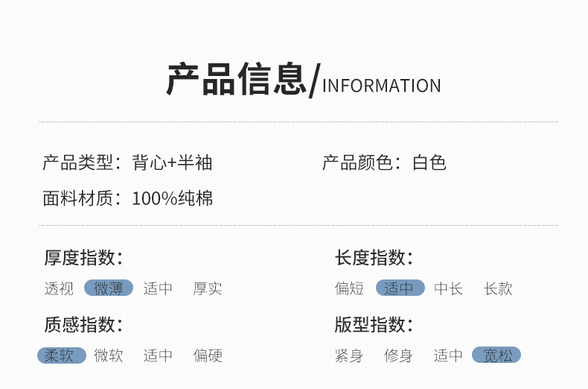This screenshot has width=588, height=389.
Task: Choose 长款 length option
Action: point(498,288)
